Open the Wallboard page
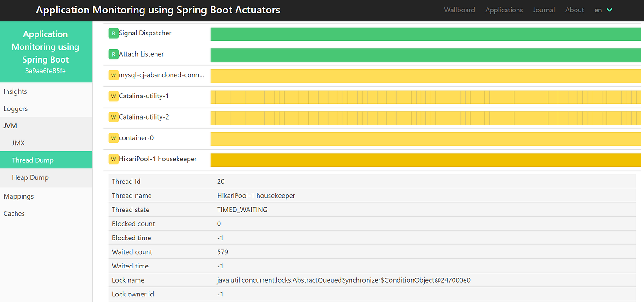The height and width of the screenshot is (302, 644). point(460,10)
